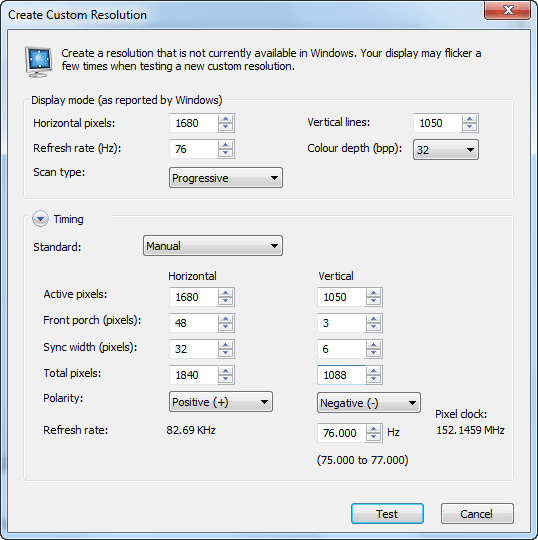Decrease vertical Front porch value
The width and height of the screenshot is (538, 540).
click(x=374, y=327)
